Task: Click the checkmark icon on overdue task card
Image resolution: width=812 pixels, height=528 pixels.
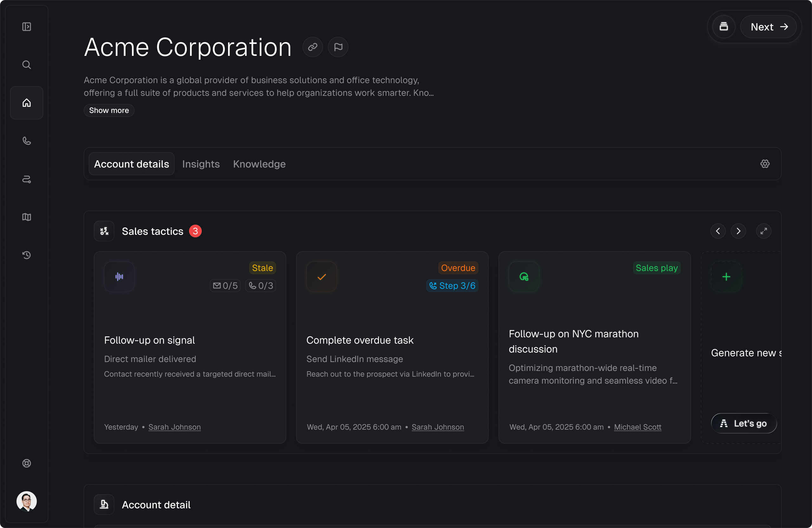Action: (321, 276)
